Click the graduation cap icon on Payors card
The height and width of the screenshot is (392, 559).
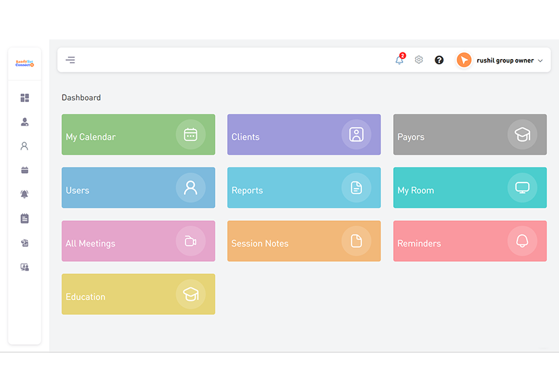[x=522, y=135]
